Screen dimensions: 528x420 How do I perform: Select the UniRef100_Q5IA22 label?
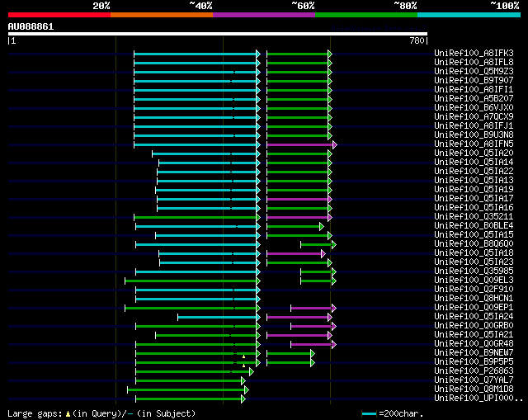[474, 172]
